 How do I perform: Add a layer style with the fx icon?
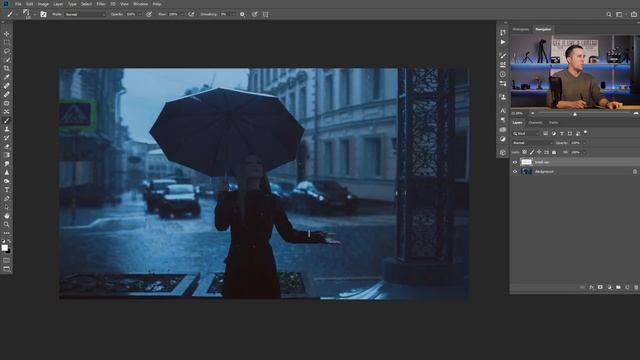coord(591,287)
